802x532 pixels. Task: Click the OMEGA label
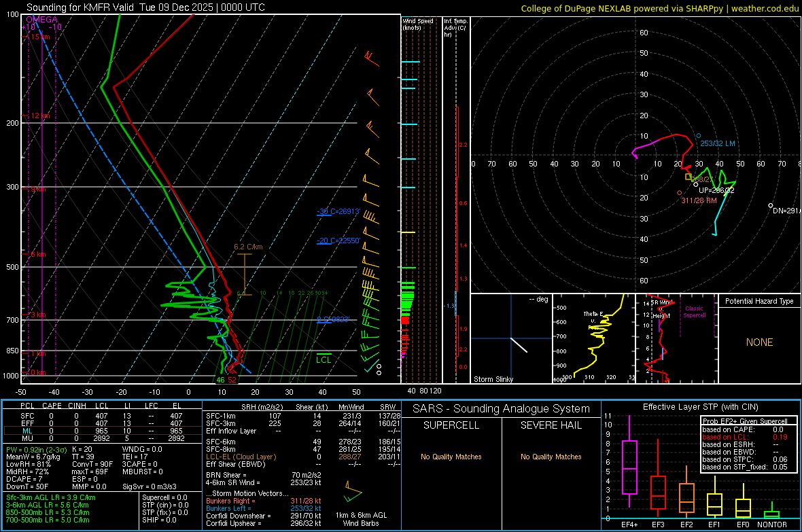click(41, 20)
